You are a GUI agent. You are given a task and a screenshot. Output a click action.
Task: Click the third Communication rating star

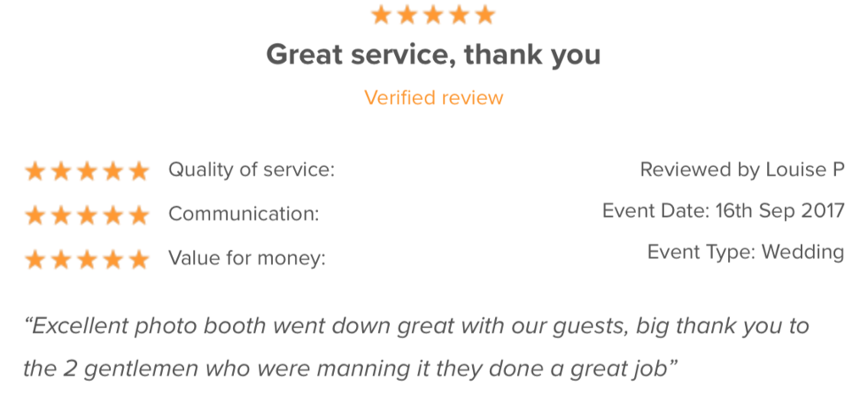pyautogui.click(x=86, y=215)
